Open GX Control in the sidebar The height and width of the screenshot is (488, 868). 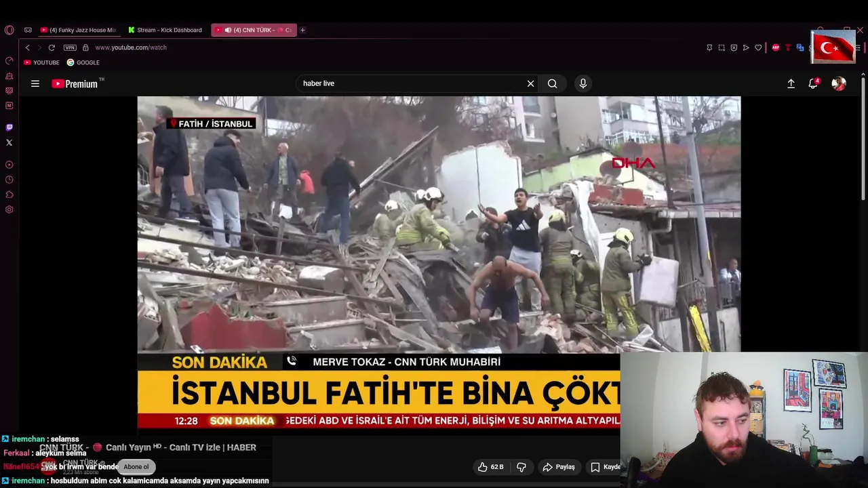coord(9,61)
